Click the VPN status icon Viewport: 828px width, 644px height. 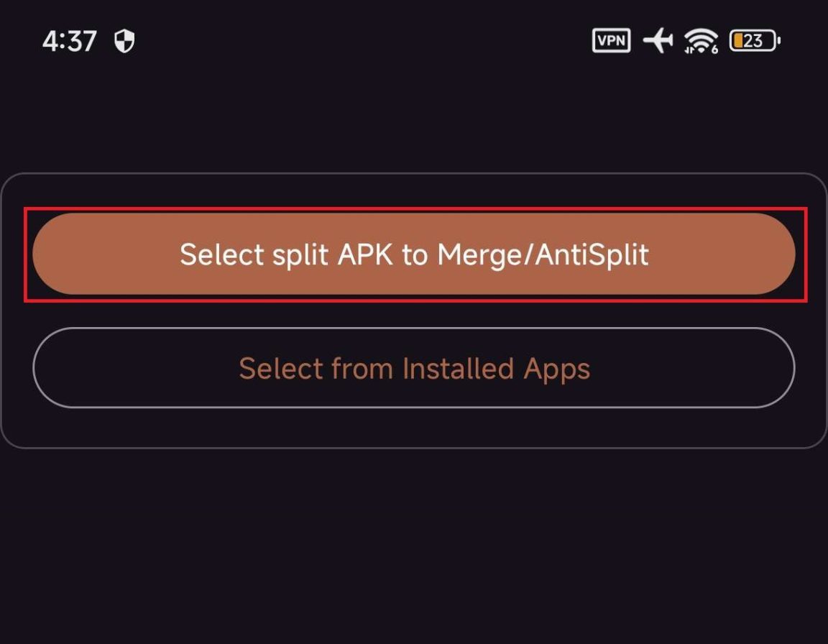tap(611, 40)
